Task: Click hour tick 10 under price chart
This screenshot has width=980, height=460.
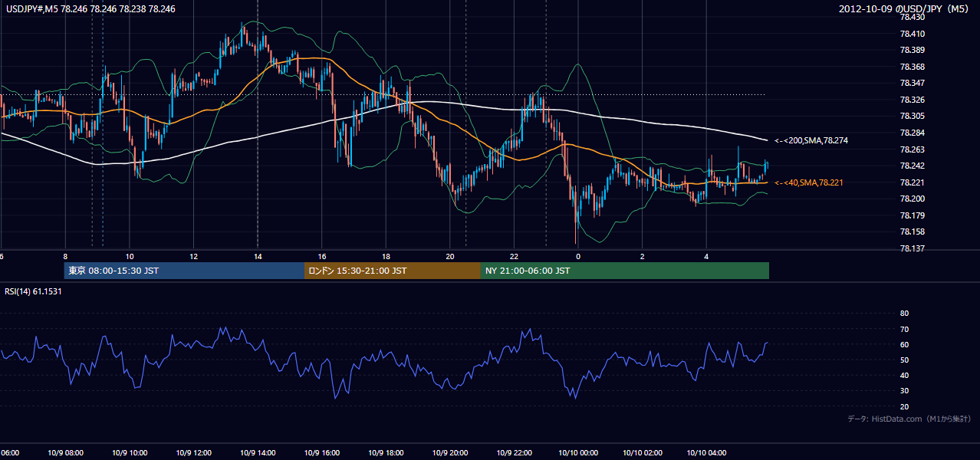Action: [x=130, y=257]
